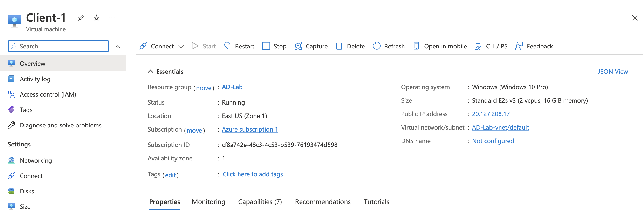This screenshot has width=644, height=213.
Task: Click the CLI / PS icon
Action: (478, 46)
